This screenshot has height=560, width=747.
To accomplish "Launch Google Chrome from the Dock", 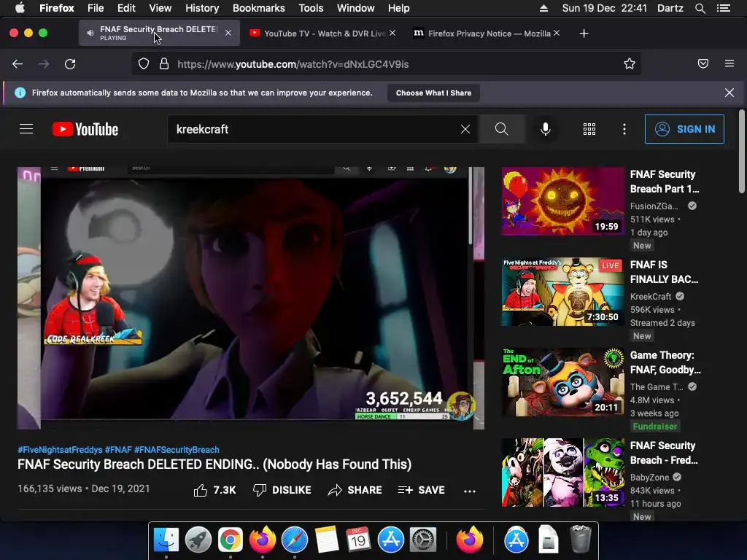I will pyautogui.click(x=230, y=540).
